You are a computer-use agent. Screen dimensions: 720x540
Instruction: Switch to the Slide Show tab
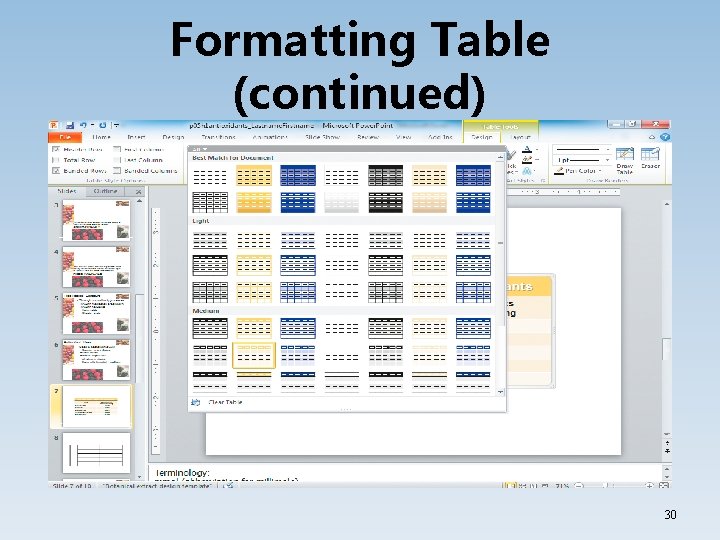tap(322, 137)
